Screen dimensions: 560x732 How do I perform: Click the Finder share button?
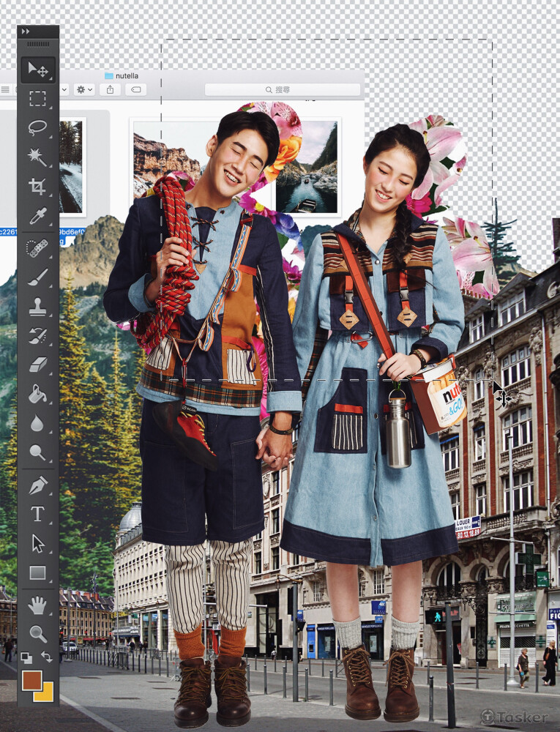pyautogui.click(x=110, y=89)
